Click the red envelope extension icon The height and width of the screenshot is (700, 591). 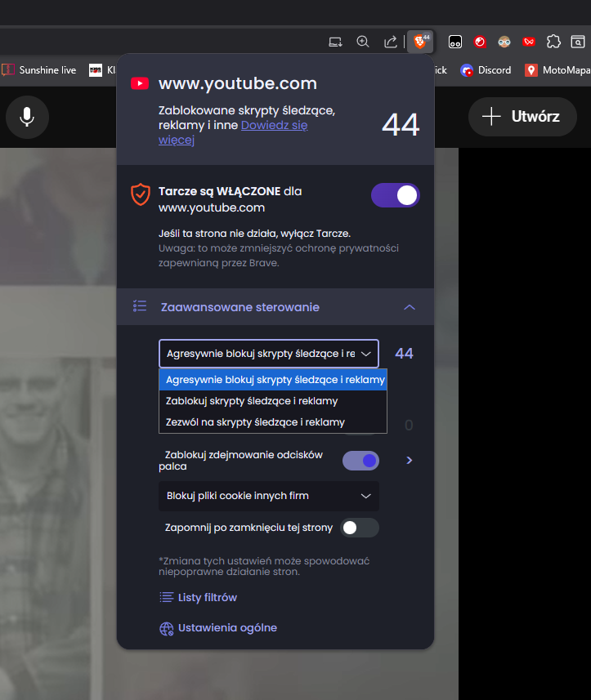[x=529, y=42]
